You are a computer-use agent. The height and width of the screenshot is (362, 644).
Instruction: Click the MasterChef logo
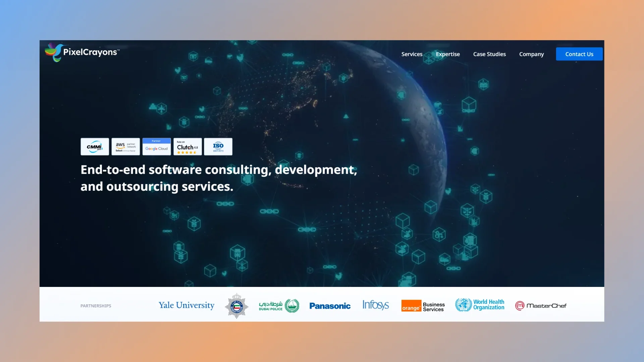pyautogui.click(x=541, y=306)
